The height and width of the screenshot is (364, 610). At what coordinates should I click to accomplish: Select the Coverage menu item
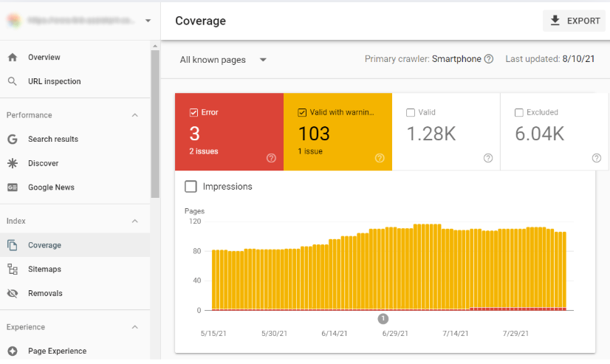click(75, 245)
